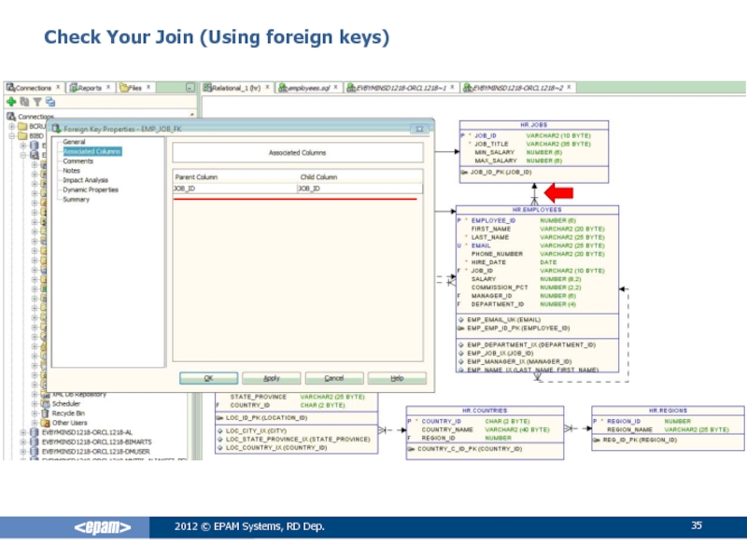Click the BIBD folder icon in tree

point(22,135)
